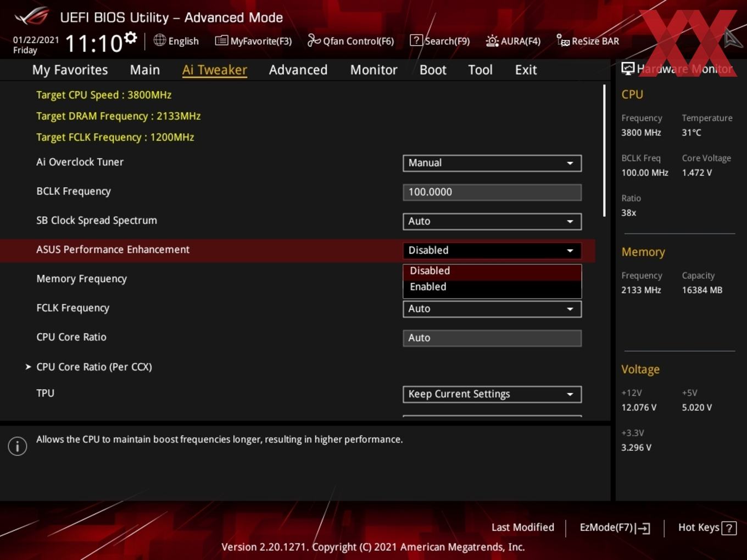
Task: Select the SB Clock Spread Spectrum label
Action: 97,220
